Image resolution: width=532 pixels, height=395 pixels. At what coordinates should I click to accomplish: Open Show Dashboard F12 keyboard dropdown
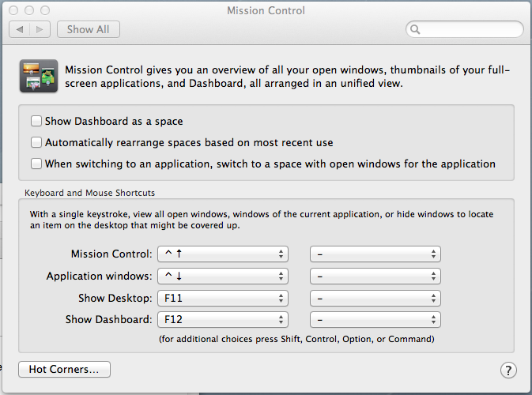[x=223, y=320]
